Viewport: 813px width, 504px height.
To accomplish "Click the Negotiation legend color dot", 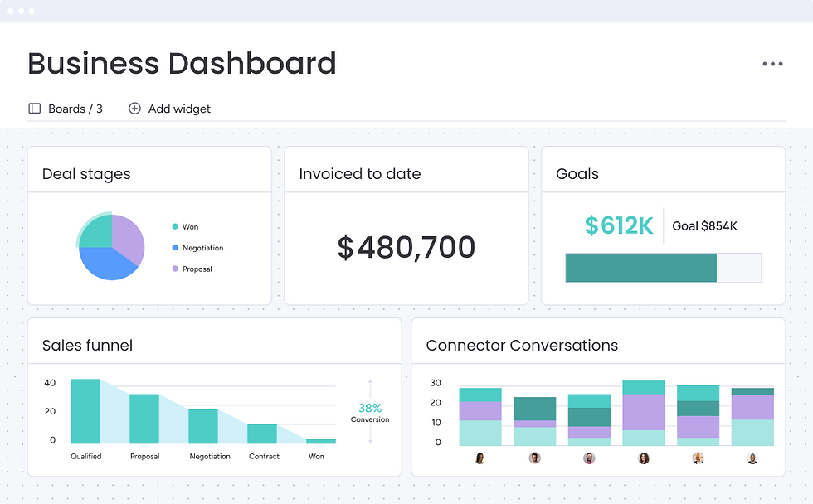I will [175, 247].
